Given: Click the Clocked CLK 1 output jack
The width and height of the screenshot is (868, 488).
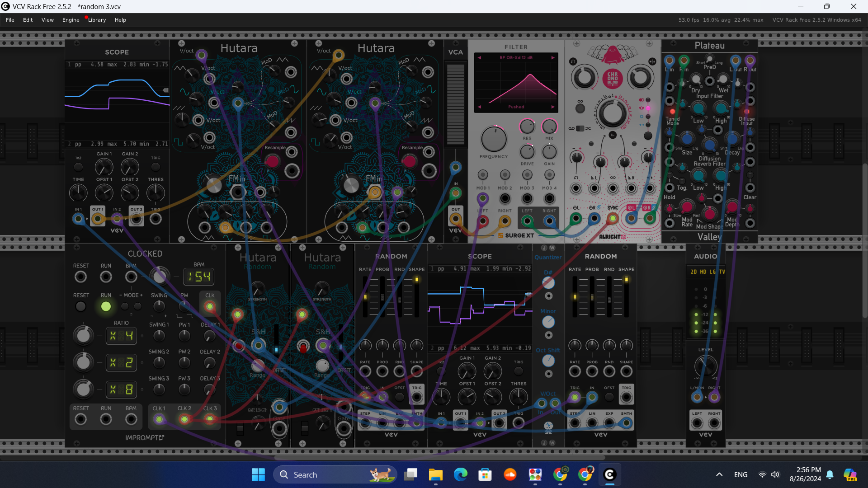Looking at the screenshot, I should point(159,419).
